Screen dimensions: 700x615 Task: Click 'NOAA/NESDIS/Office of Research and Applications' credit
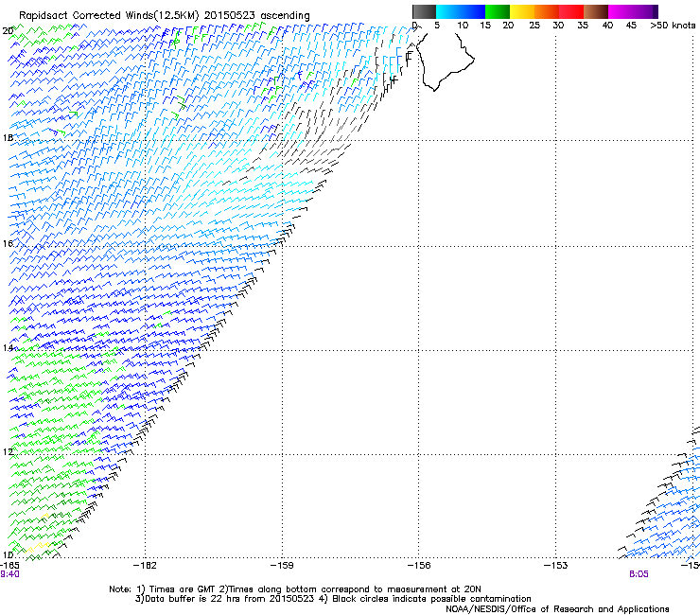(x=557, y=609)
